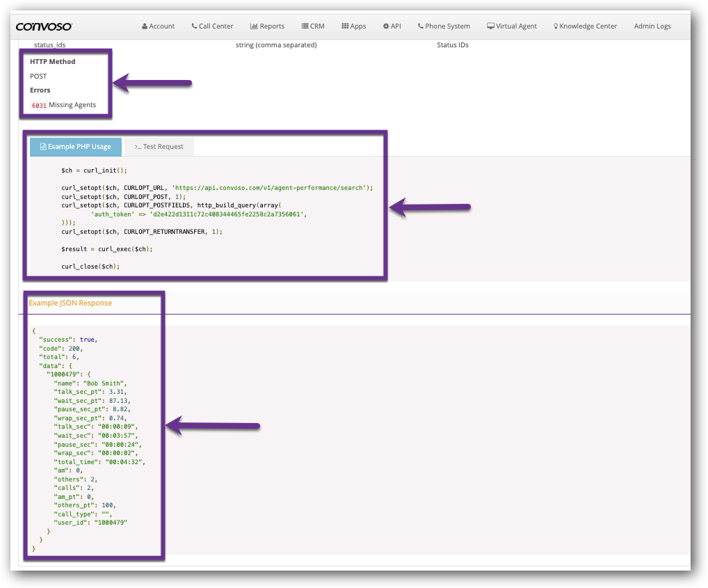Click the curl_init() code line

coord(95,170)
